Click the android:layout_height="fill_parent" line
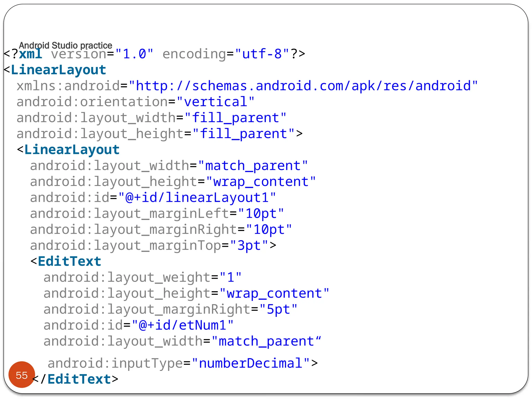The width and height of the screenshot is (532, 399). click(160, 134)
